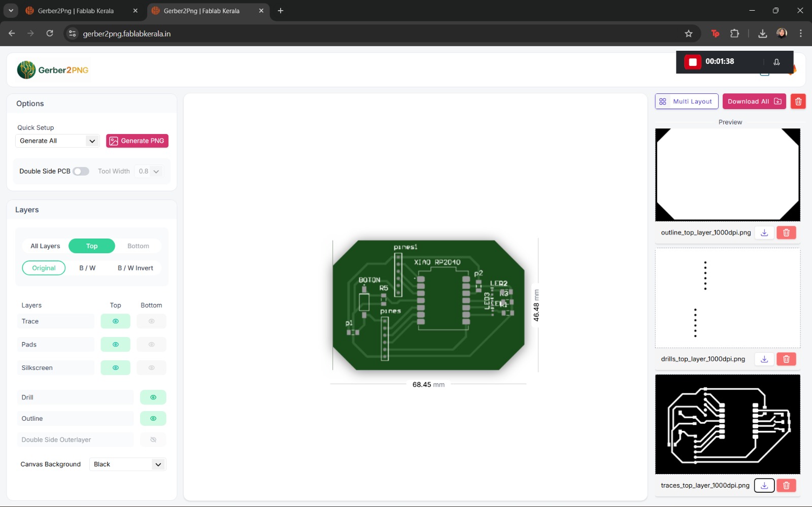
Task: Switch to the All Layers tab
Action: point(45,246)
